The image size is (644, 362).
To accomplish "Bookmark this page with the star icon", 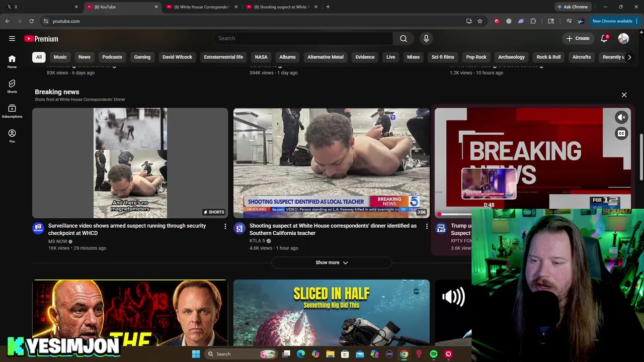I will pyautogui.click(x=480, y=21).
